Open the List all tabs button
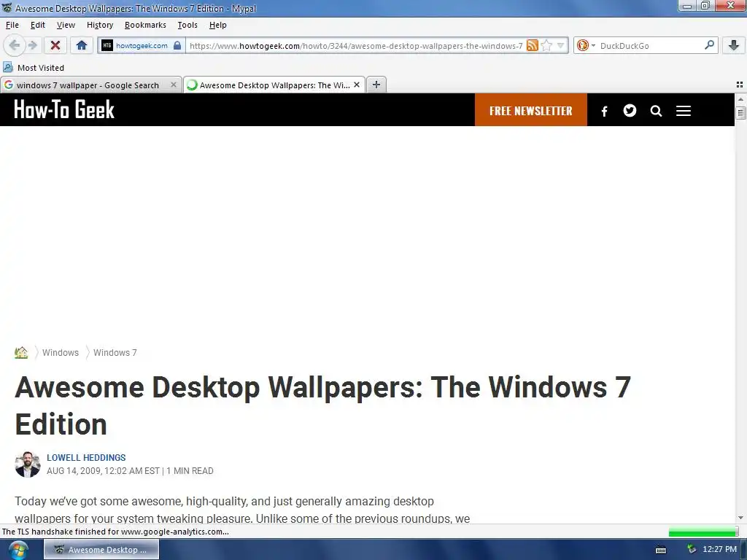Viewport: 747px width, 560px height. click(740, 85)
